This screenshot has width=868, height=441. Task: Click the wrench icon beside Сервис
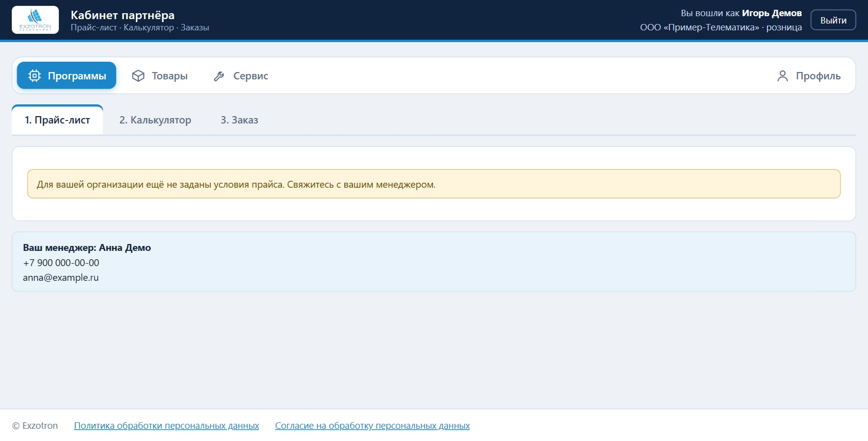219,76
